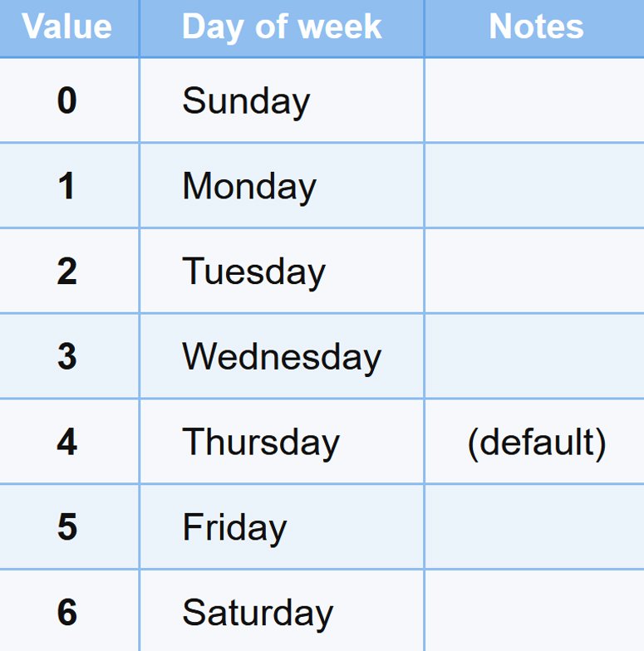This screenshot has height=651, width=644.
Task: Click the Value column header
Action: click(67, 27)
